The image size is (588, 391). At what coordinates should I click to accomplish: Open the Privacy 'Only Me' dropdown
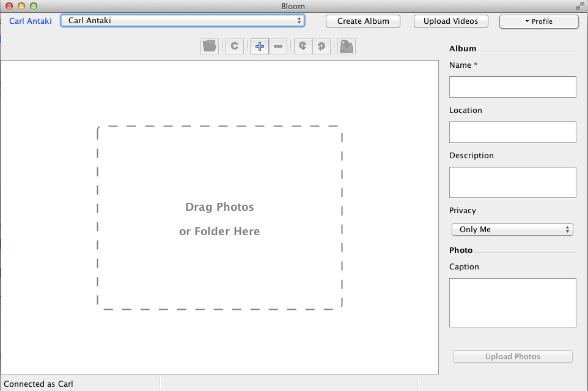pos(512,230)
